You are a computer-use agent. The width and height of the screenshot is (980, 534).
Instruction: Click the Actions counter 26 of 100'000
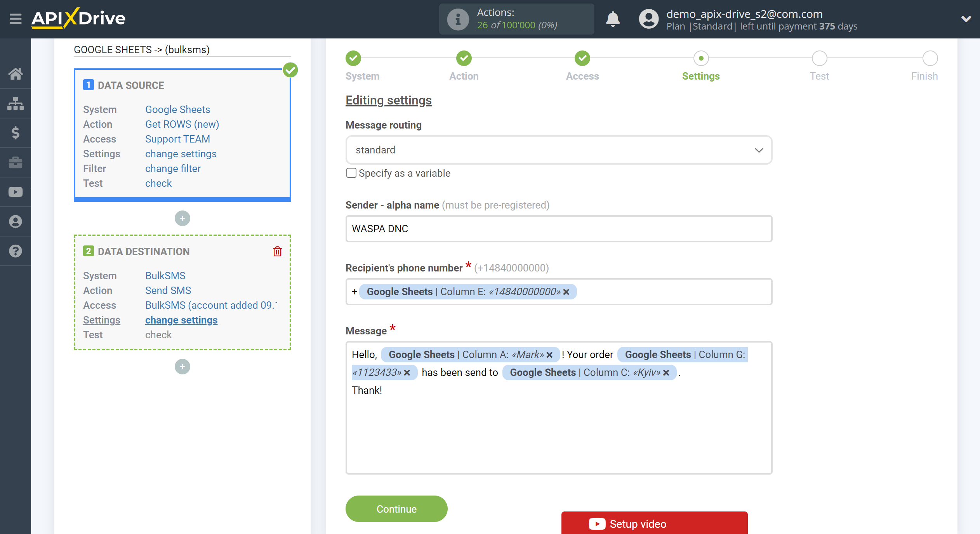point(517,25)
